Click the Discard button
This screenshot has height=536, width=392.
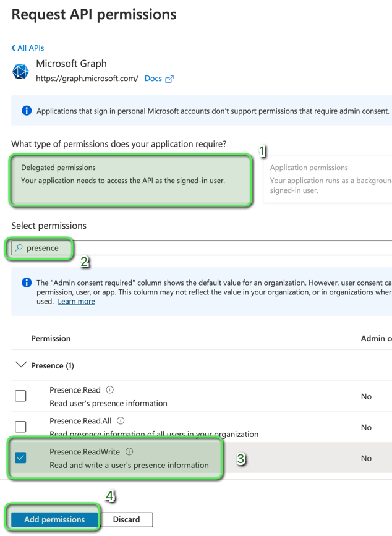pyautogui.click(x=127, y=519)
